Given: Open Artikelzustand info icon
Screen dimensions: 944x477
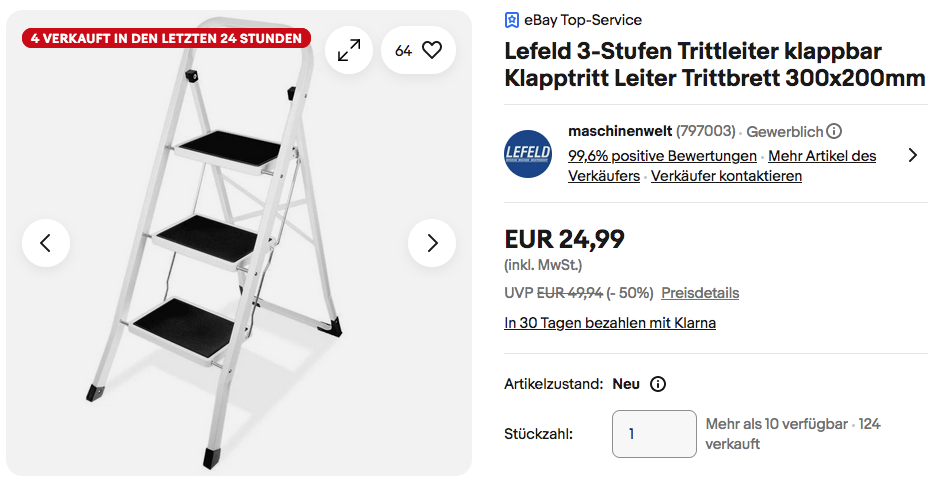Looking at the screenshot, I should (658, 384).
